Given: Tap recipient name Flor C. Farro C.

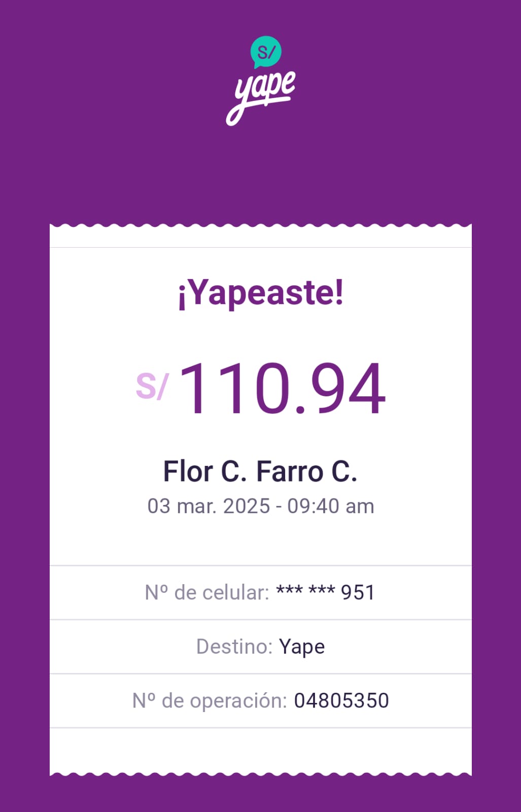Looking at the screenshot, I should point(260,471).
